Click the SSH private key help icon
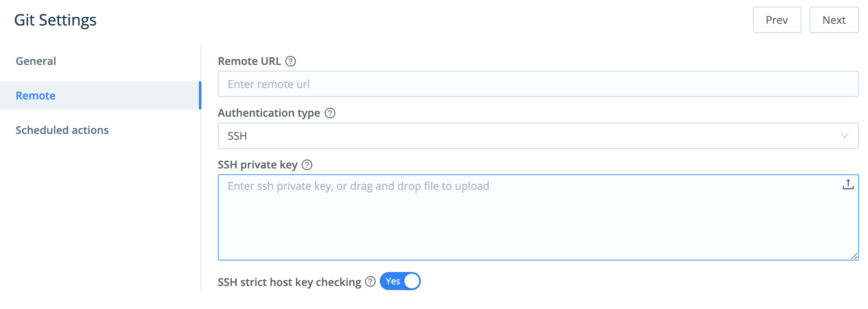 (x=307, y=165)
